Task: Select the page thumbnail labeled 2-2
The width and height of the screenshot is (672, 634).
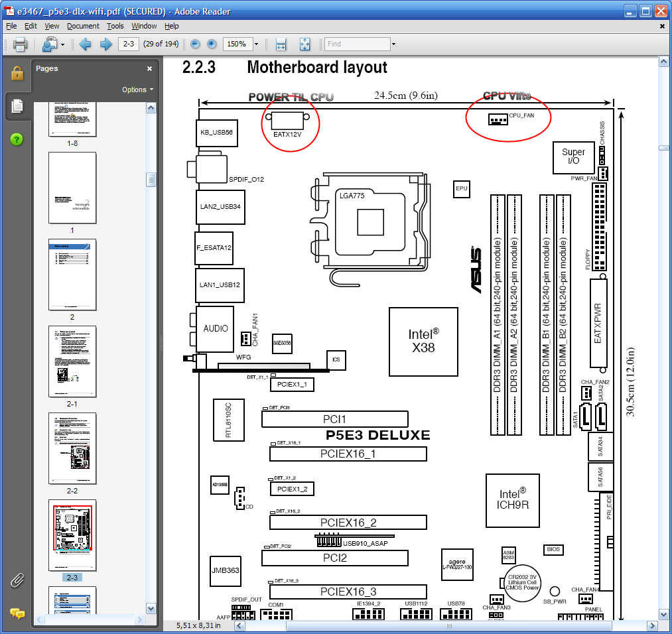Action: click(x=72, y=448)
